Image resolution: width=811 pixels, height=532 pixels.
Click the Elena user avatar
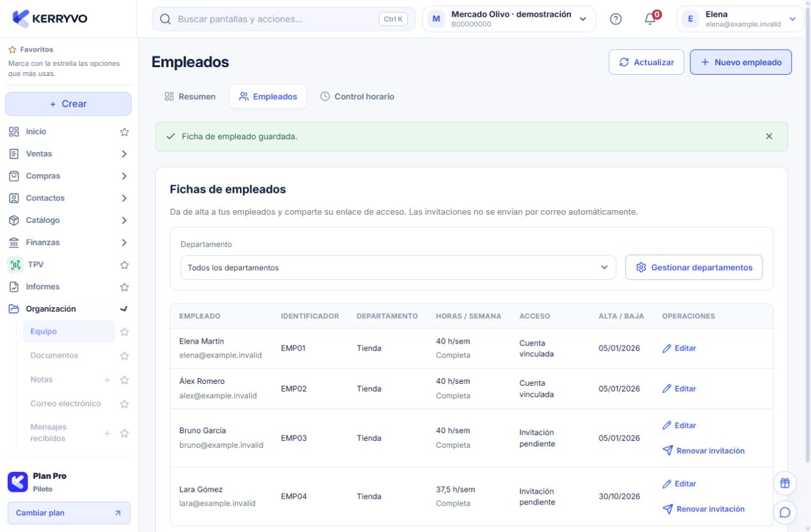pos(690,19)
